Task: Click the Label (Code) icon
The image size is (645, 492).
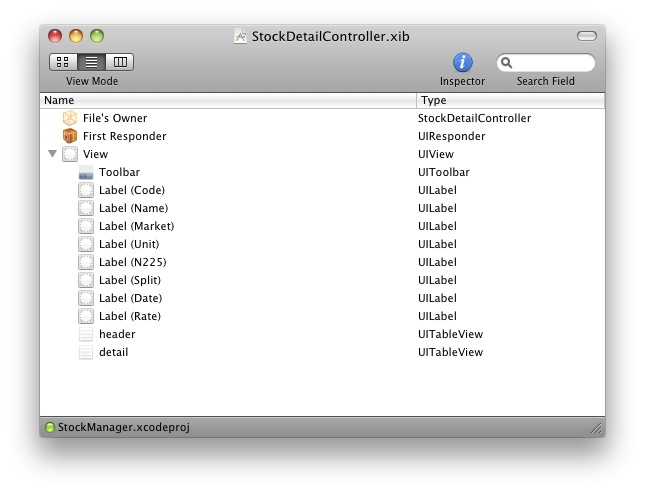Action: tap(86, 190)
